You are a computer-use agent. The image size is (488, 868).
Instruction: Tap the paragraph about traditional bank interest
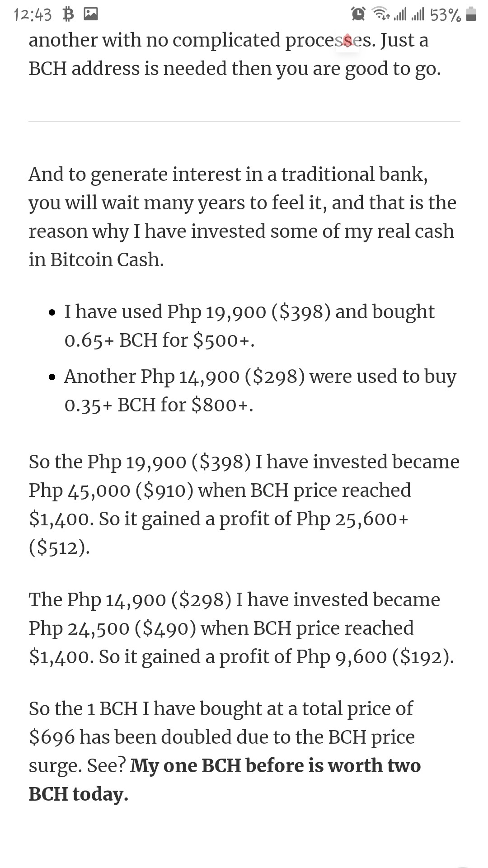tap(243, 217)
